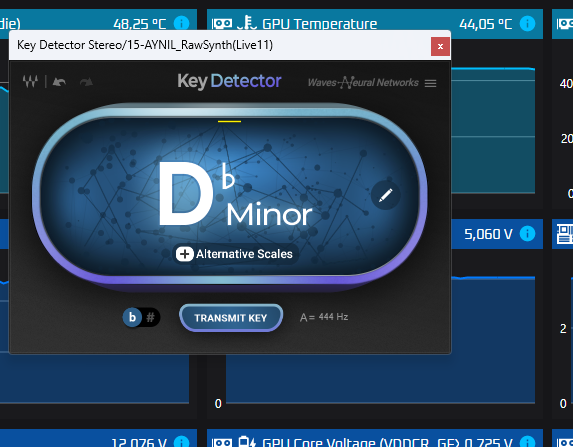Click the 44,05 °C temperature value

pos(485,24)
